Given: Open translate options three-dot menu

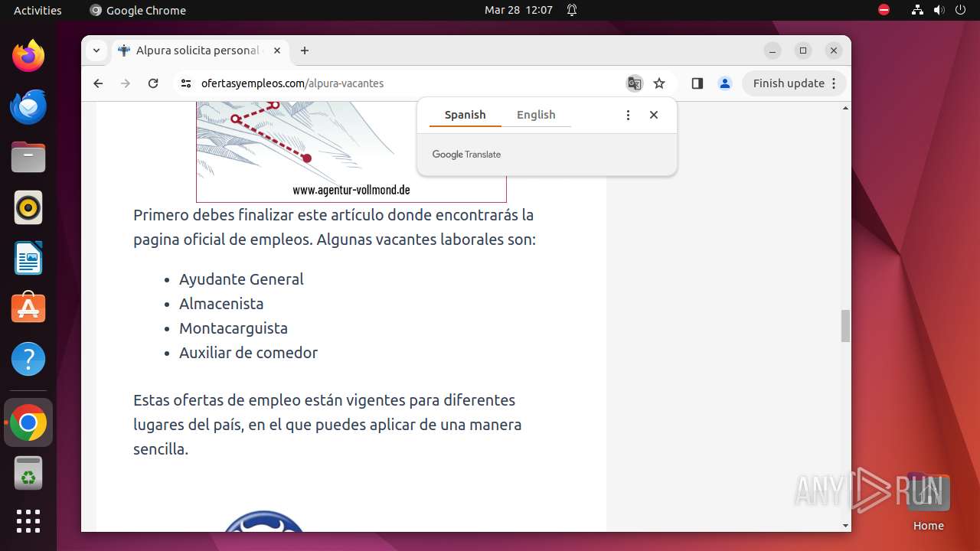Looking at the screenshot, I should click(x=628, y=115).
